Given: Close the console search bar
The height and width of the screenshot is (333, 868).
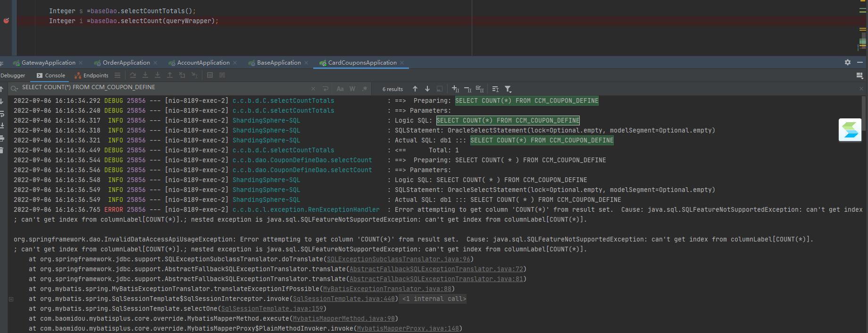Looking at the screenshot, I should pos(861,89).
